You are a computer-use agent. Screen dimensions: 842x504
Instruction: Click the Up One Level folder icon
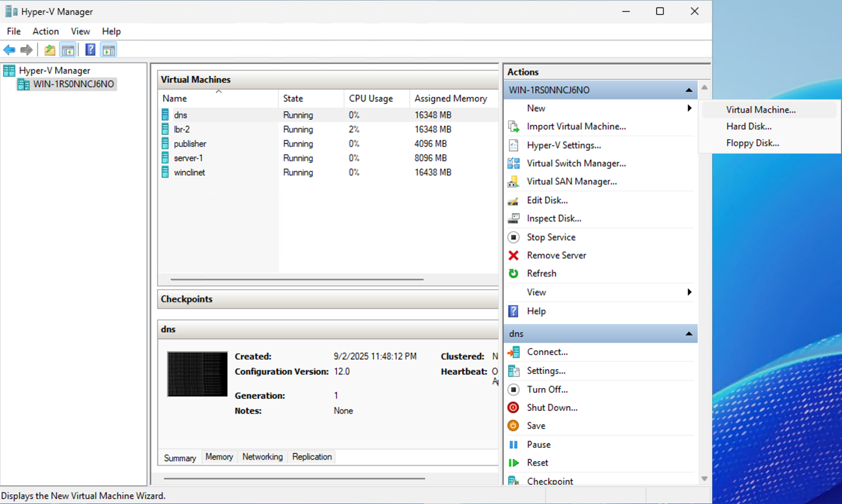pyautogui.click(x=50, y=50)
